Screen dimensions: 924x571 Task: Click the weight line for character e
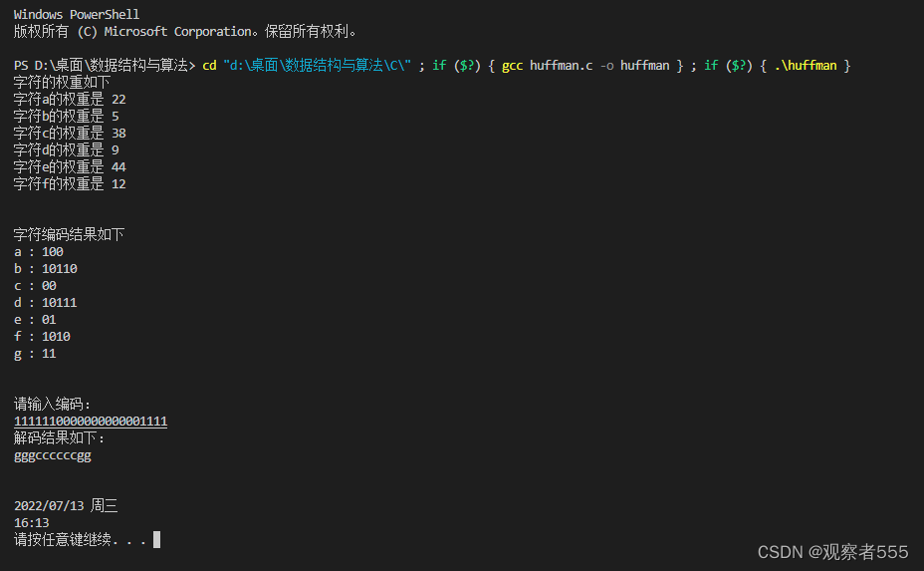tap(69, 167)
